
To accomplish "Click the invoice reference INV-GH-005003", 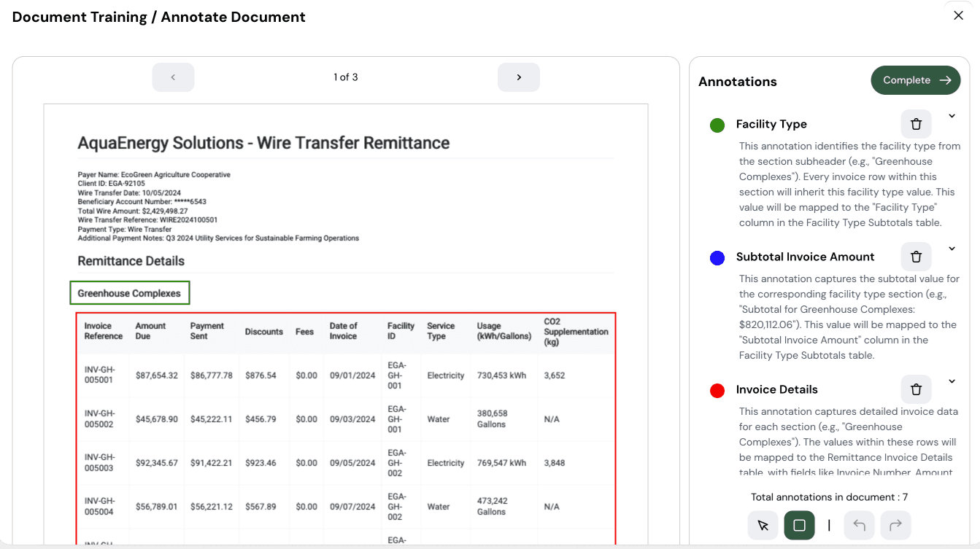I will [99, 463].
